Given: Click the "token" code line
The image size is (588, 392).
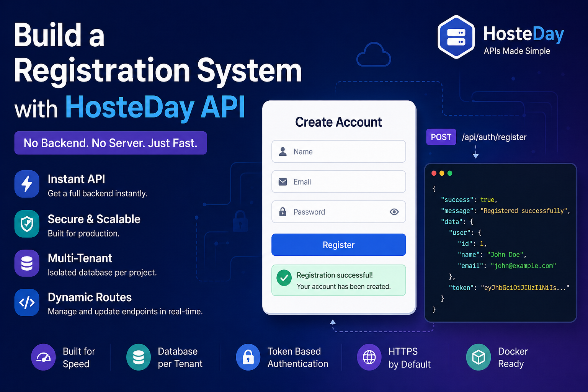Looking at the screenshot, I should (509, 287).
